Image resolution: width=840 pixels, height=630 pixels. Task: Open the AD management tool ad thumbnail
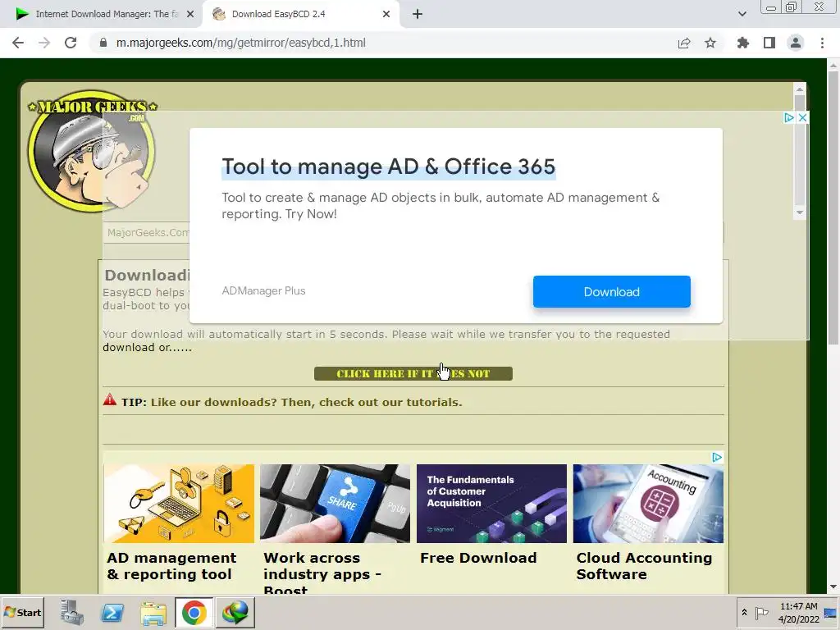[179, 504]
